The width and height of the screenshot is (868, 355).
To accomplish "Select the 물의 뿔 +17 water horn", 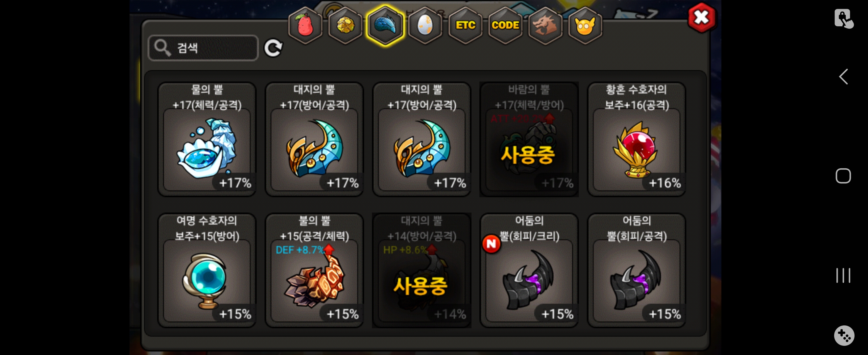I will pyautogui.click(x=207, y=139).
